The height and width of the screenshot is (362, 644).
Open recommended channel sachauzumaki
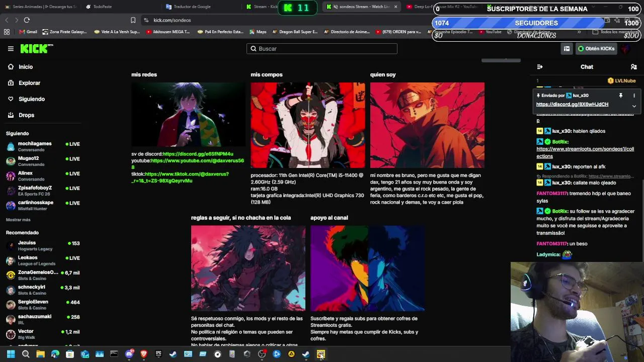[x=43, y=319]
